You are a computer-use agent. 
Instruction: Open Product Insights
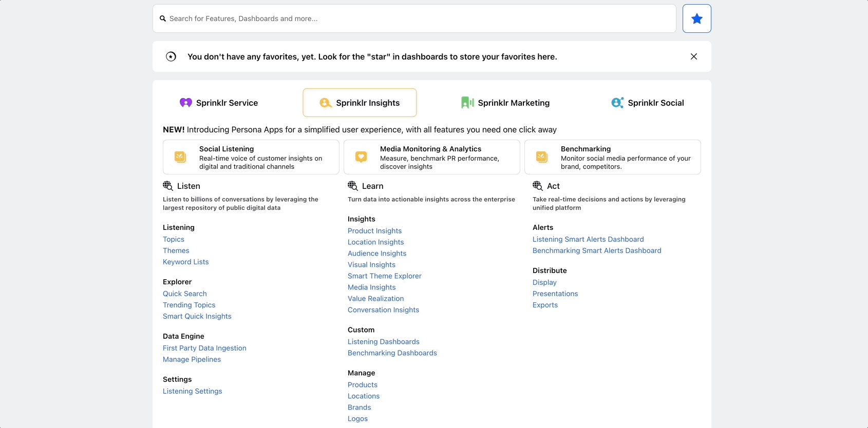pyautogui.click(x=375, y=231)
